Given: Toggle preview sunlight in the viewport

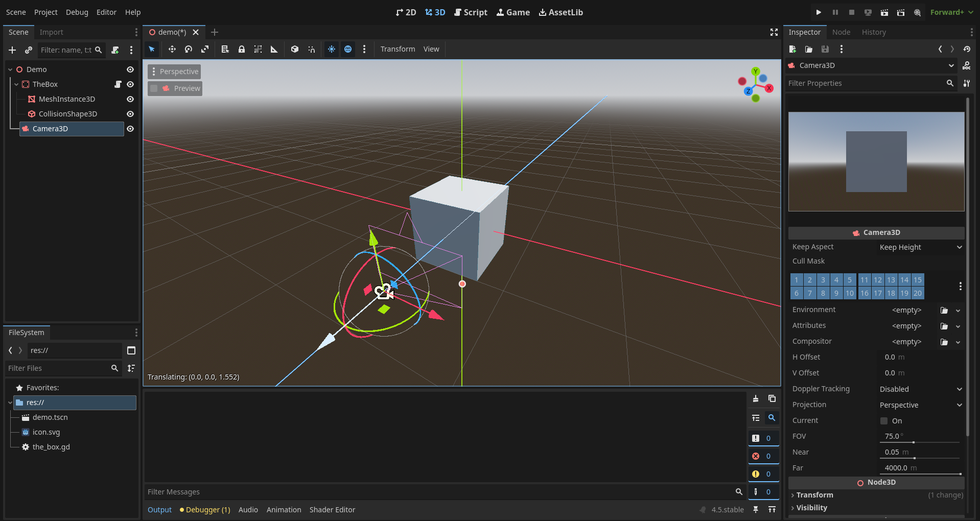Looking at the screenshot, I should [x=332, y=49].
